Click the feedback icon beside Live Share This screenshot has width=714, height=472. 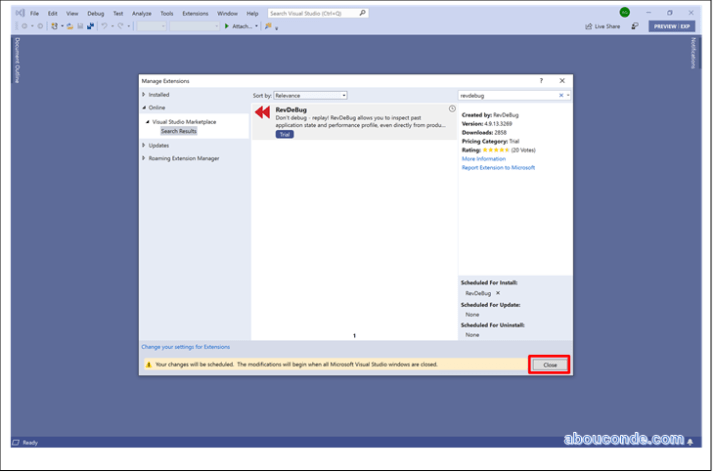pyautogui.click(x=635, y=26)
